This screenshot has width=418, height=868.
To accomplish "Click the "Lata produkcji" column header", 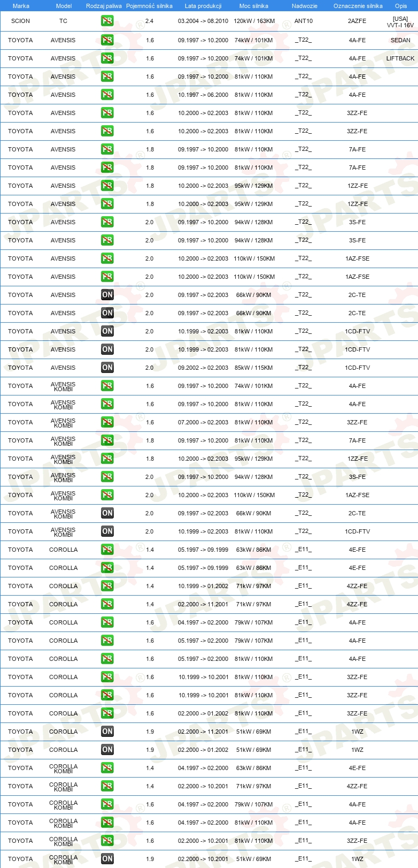I will click(203, 6).
